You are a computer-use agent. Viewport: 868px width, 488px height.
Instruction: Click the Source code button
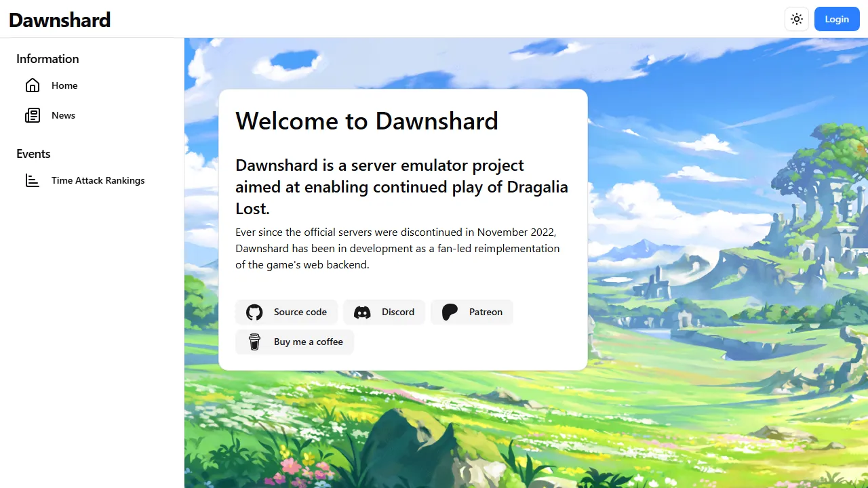click(x=286, y=312)
